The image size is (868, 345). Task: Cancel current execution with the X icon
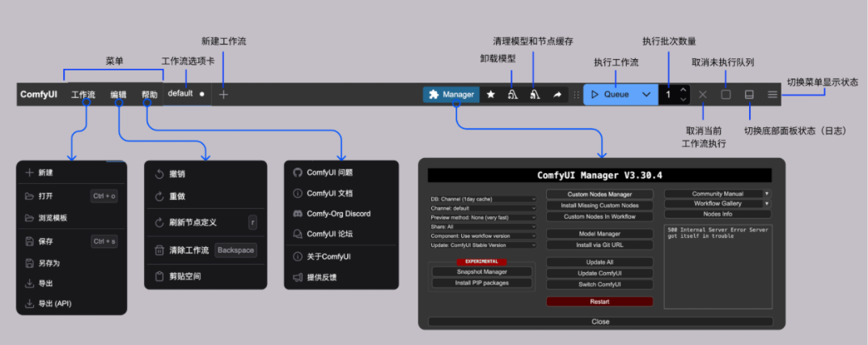[x=702, y=95]
